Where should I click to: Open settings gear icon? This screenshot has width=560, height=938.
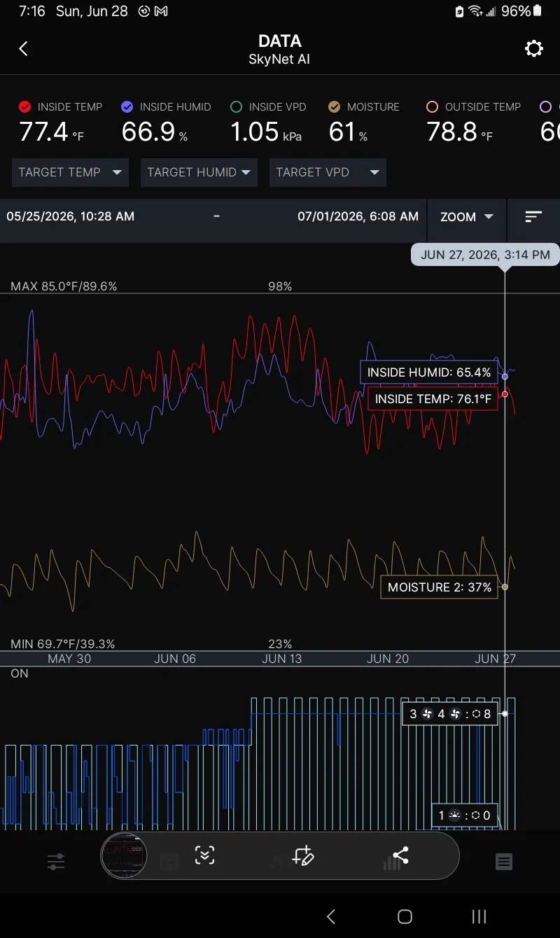pyautogui.click(x=534, y=48)
